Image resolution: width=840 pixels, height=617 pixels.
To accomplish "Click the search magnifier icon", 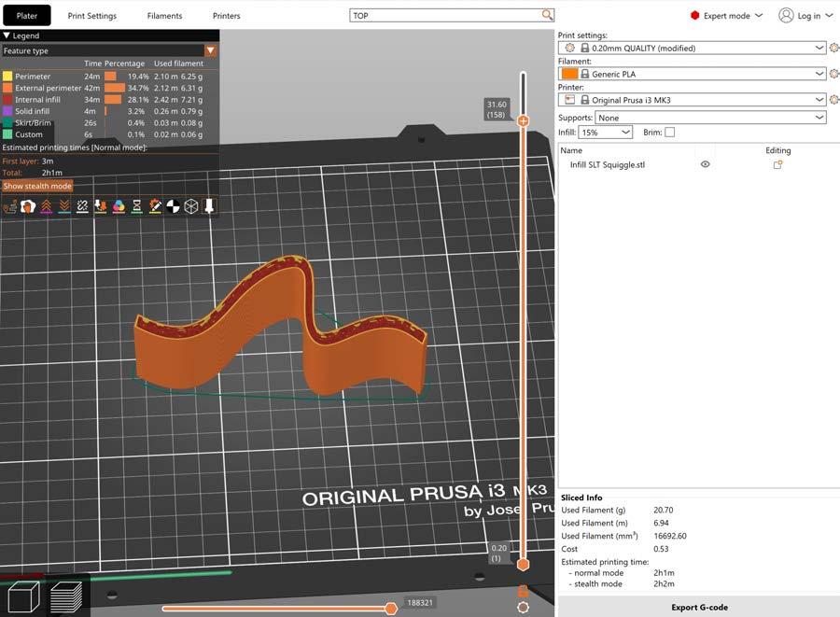I will [x=547, y=15].
